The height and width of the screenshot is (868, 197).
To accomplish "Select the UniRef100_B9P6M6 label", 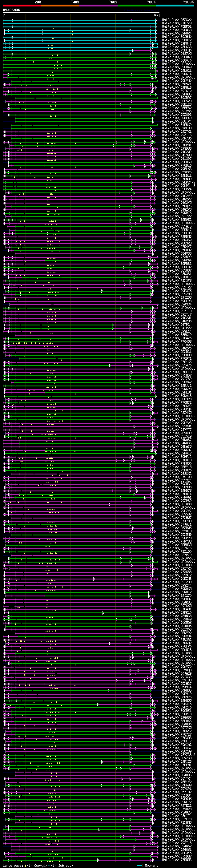I will click(x=177, y=799).
